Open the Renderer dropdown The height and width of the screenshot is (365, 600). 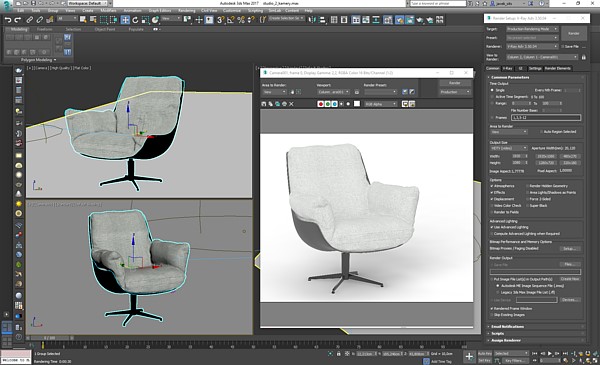point(532,46)
